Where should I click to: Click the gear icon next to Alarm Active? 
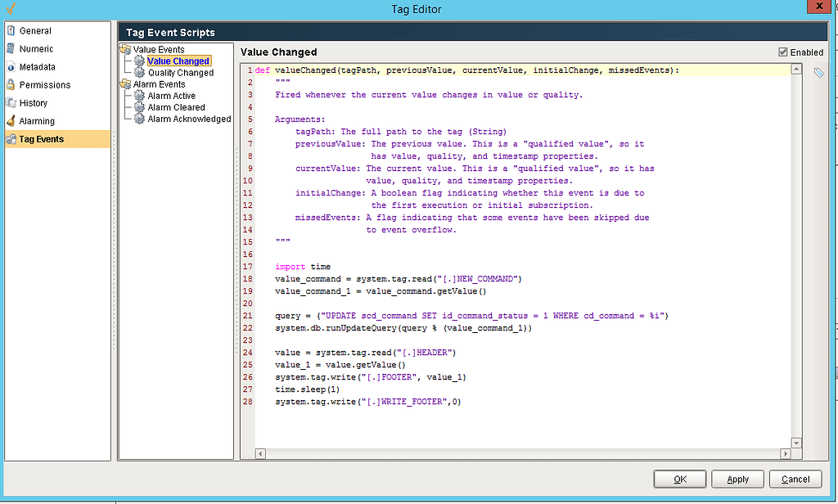[x=138, y=96]
